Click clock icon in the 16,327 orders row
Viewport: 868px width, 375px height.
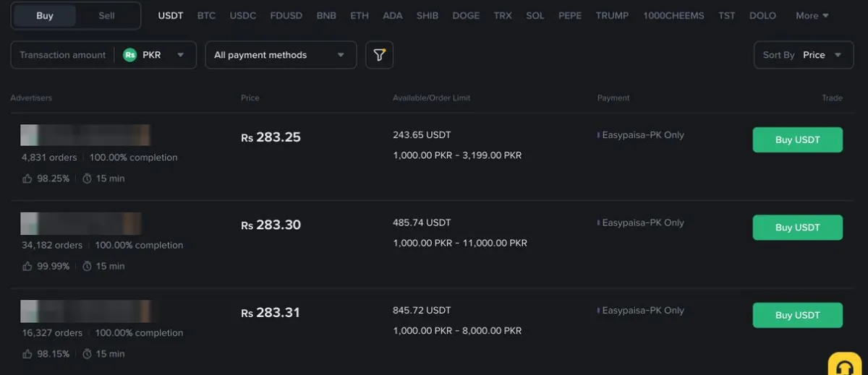87,354
